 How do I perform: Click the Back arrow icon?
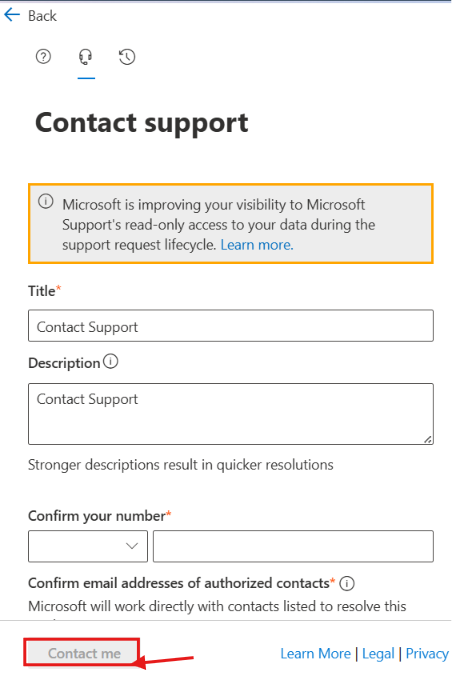click(x=12, y=15)
